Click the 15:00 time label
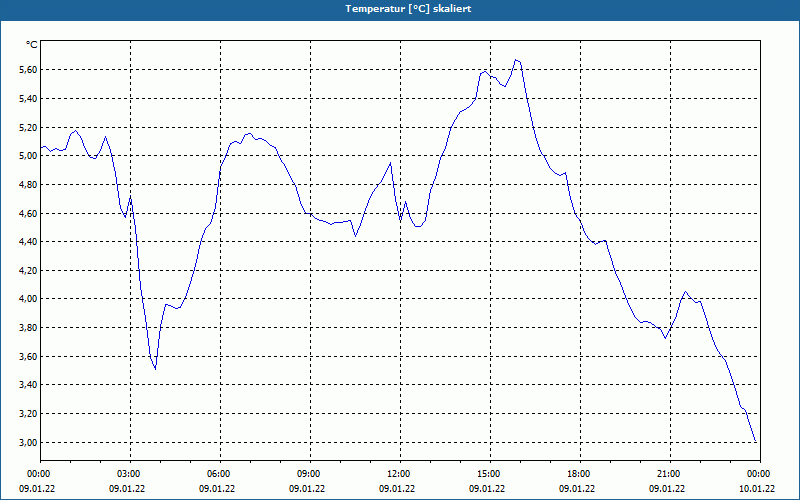Viewport: 800px width, 500px height. coord(490,474)
